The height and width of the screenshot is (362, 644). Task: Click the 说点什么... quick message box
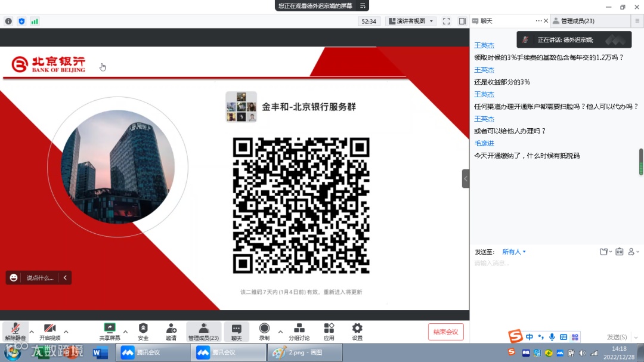[x=40, y=278]
